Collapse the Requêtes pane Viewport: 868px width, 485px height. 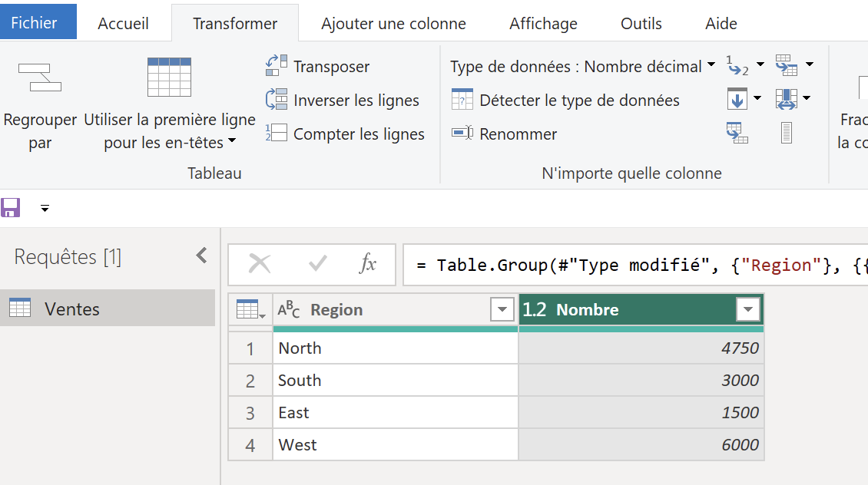tap(201, 256)
